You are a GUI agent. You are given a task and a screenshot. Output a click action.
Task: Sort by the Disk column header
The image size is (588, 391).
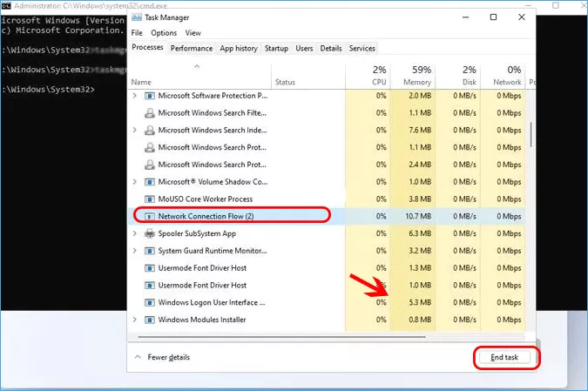point(457,76)
